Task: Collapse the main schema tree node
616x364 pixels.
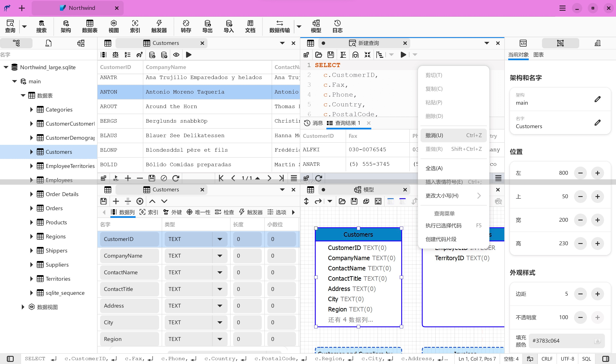Action: pos(15,81)
